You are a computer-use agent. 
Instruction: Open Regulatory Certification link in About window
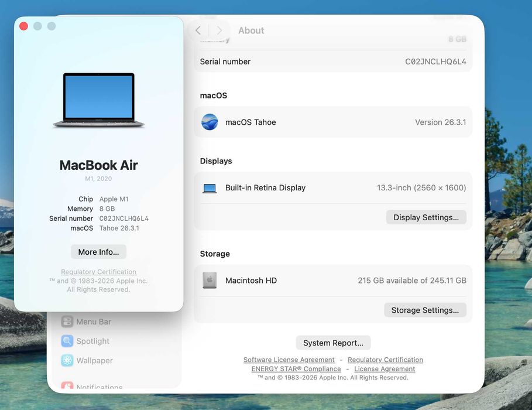click(99, 272)
